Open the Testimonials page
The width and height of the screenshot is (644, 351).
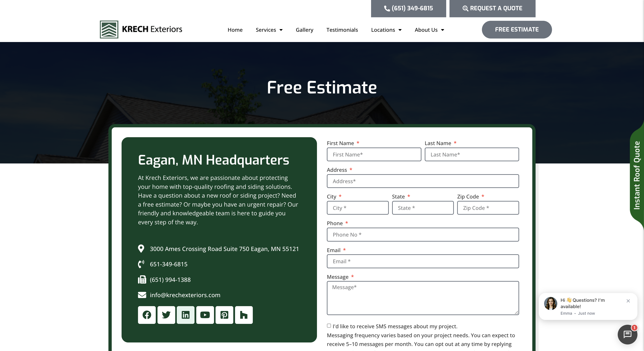pyautogui.click(x=342, y=30)
